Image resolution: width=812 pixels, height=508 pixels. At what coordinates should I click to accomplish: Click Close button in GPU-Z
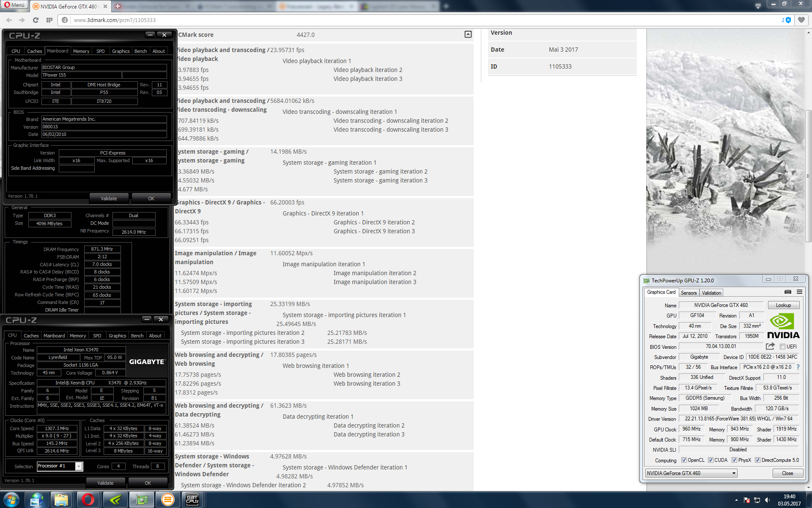click(x=787, y=473)
